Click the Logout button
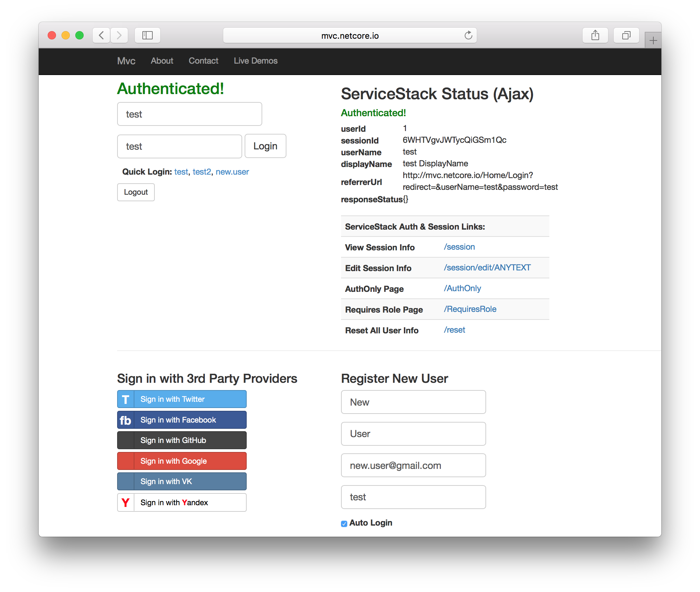This screenshot has width=700, height=592. (x=136, y=192)
